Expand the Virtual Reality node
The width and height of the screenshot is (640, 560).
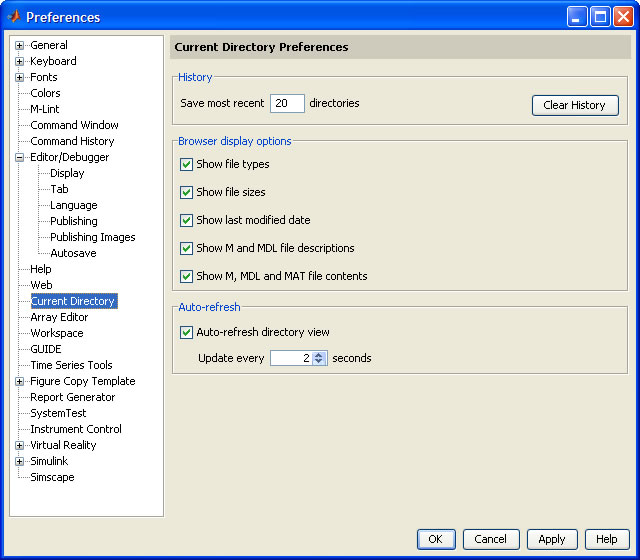(19, 445)
